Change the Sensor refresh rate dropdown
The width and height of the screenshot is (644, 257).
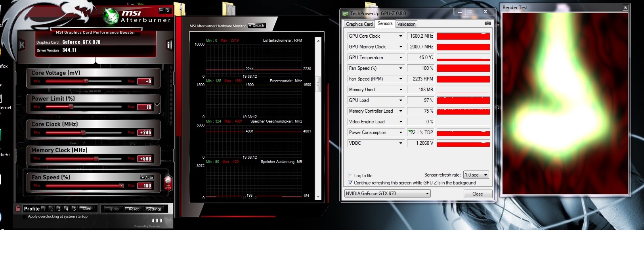click(476, 175)
